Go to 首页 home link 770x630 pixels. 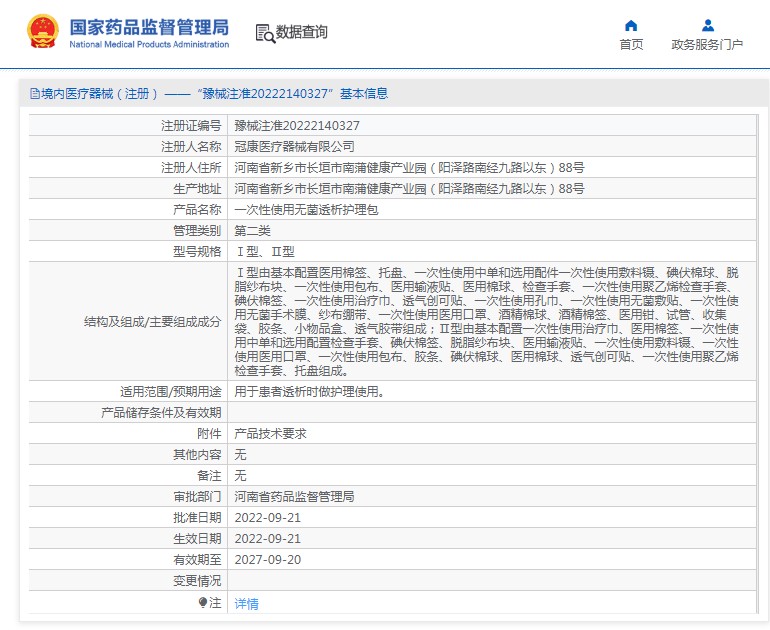(631, 45)
